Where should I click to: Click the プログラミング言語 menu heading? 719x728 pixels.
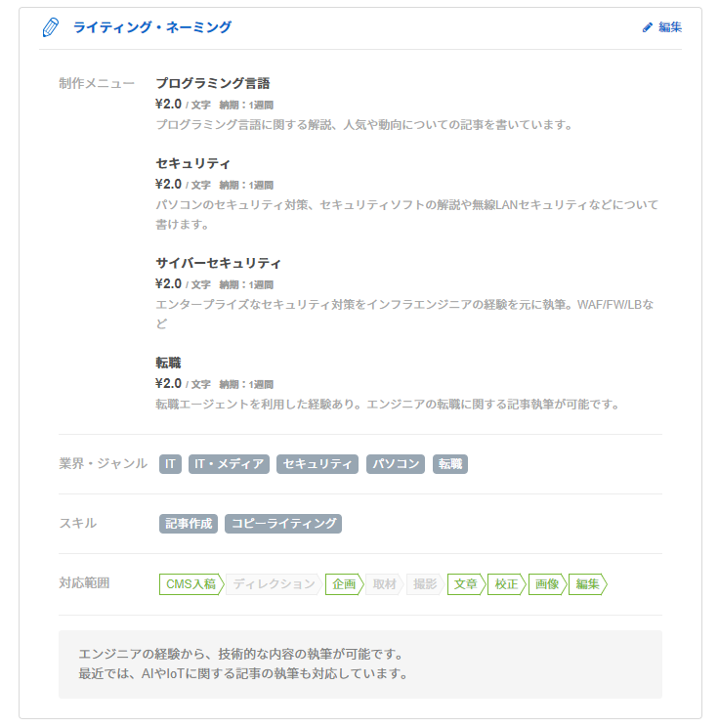click(212, 84)
